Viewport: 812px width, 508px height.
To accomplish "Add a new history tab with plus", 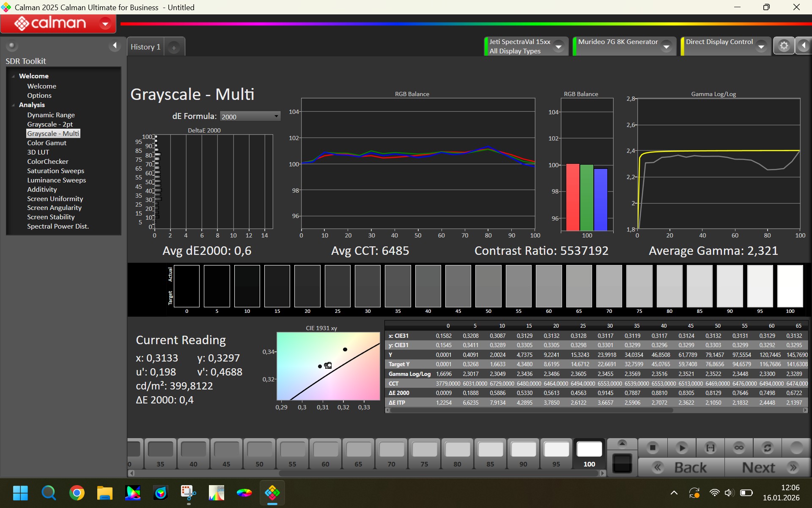I will tap(174, 48).
